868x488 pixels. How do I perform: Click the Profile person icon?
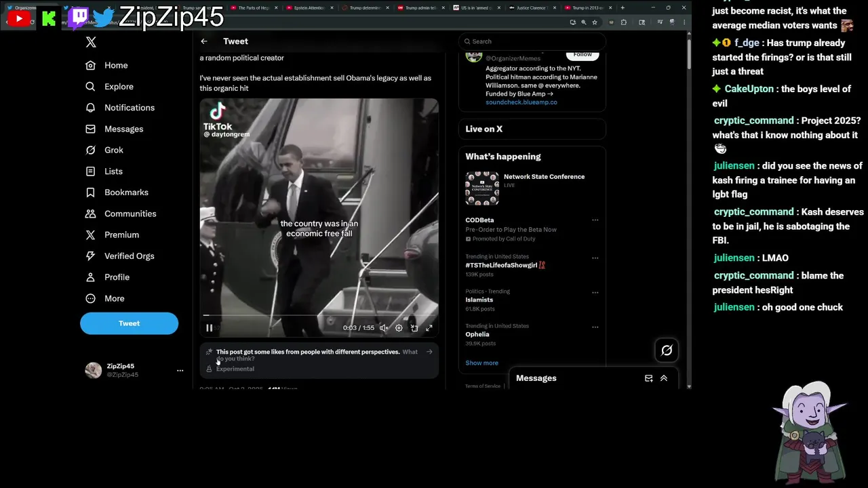click(x=90, y=277)
